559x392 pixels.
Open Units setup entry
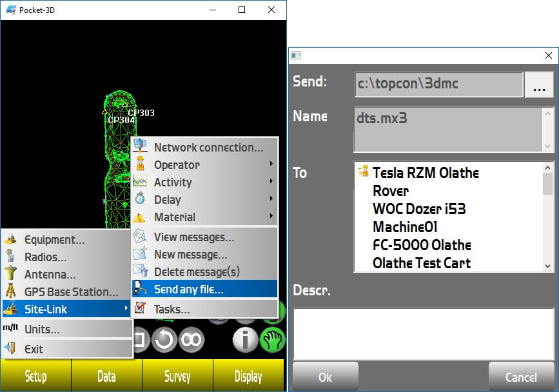[68, 329]
